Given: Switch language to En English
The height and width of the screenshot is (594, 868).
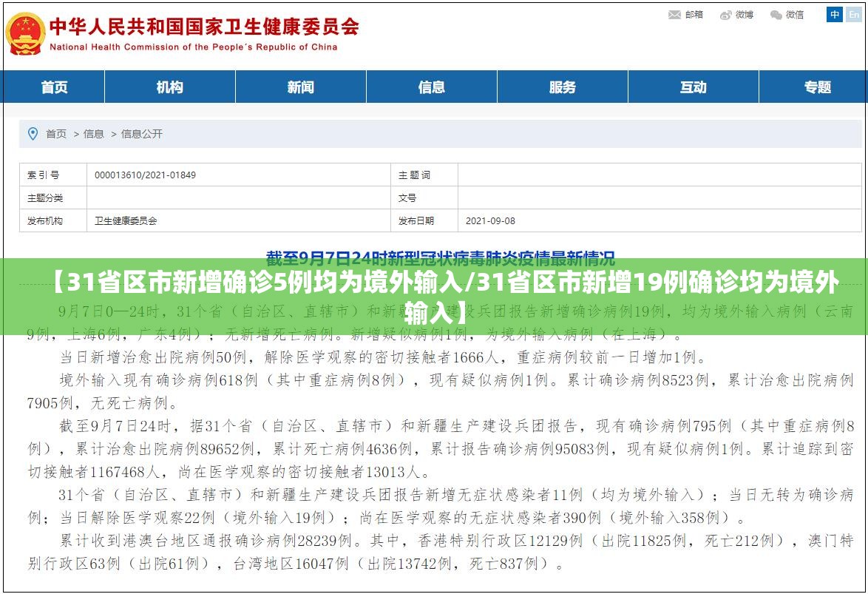Looking at the screenshot, I should pyautogui.click(x=854, y=14).
